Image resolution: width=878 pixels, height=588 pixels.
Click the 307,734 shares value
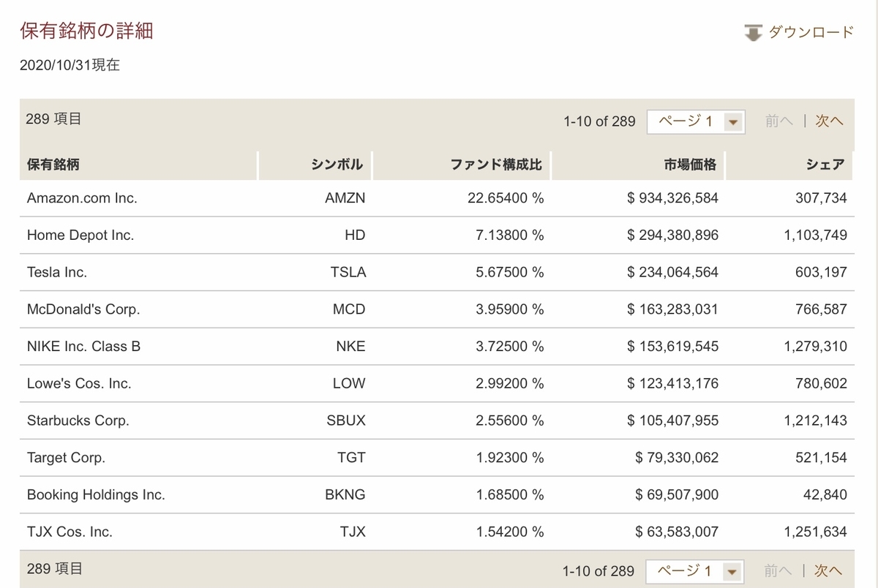pyautogui.click(x=821, y=198)
